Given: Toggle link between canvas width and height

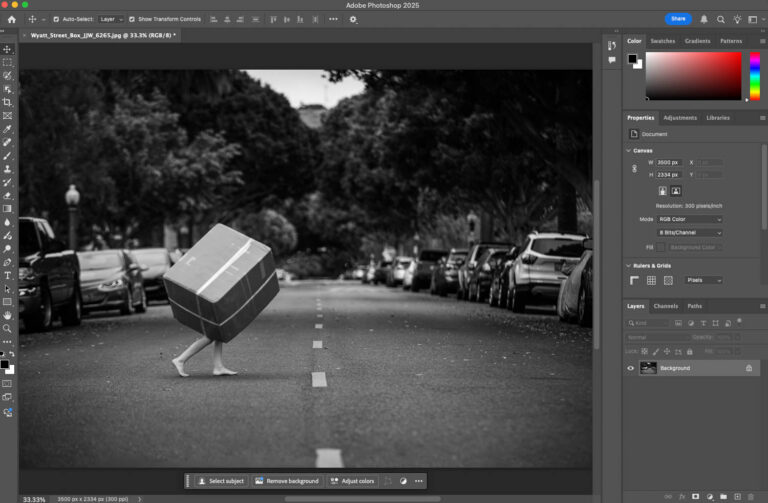Looking at the screenshot, I should click(634, 168).
